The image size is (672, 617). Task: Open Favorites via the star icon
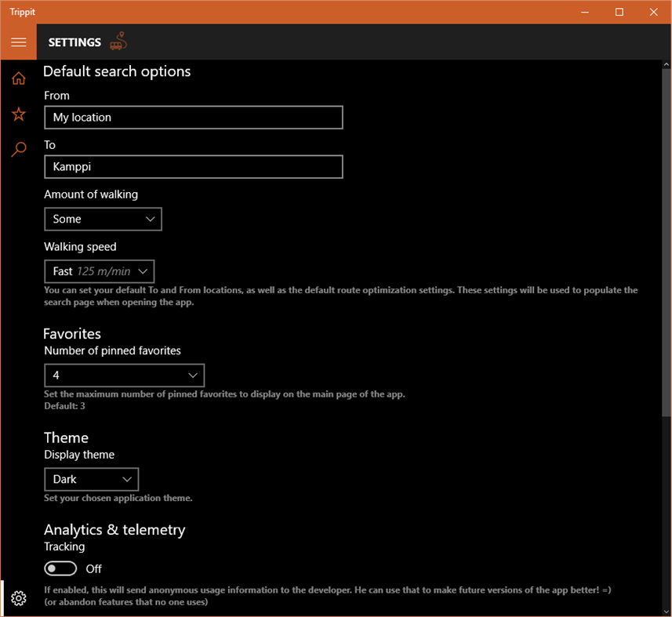coord(18,114)
